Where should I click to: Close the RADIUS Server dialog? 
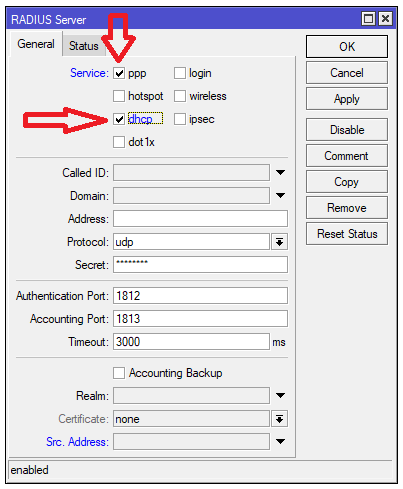385,18
